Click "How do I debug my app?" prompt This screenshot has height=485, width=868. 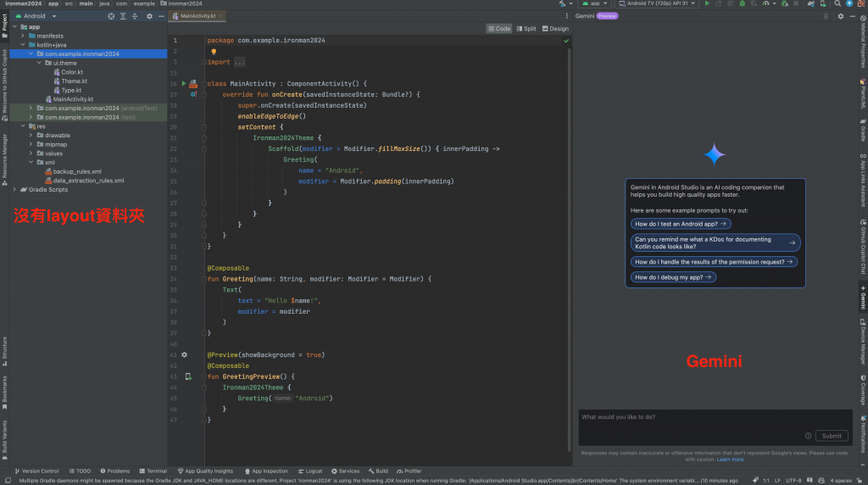coord(674,277)
